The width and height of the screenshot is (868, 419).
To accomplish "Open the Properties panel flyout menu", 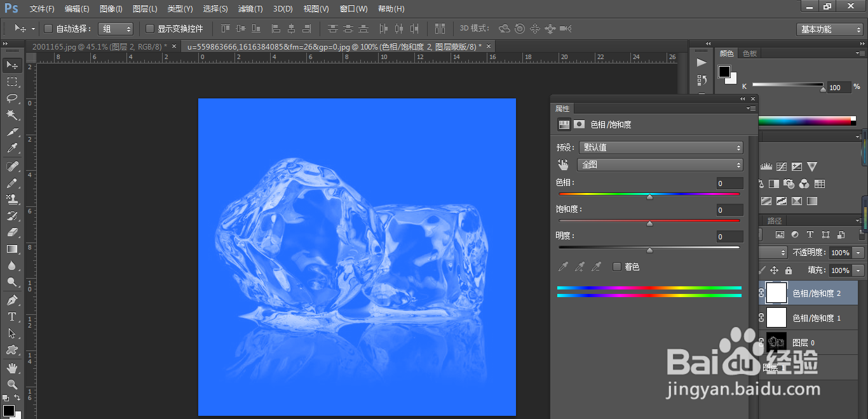I will 752,109.
